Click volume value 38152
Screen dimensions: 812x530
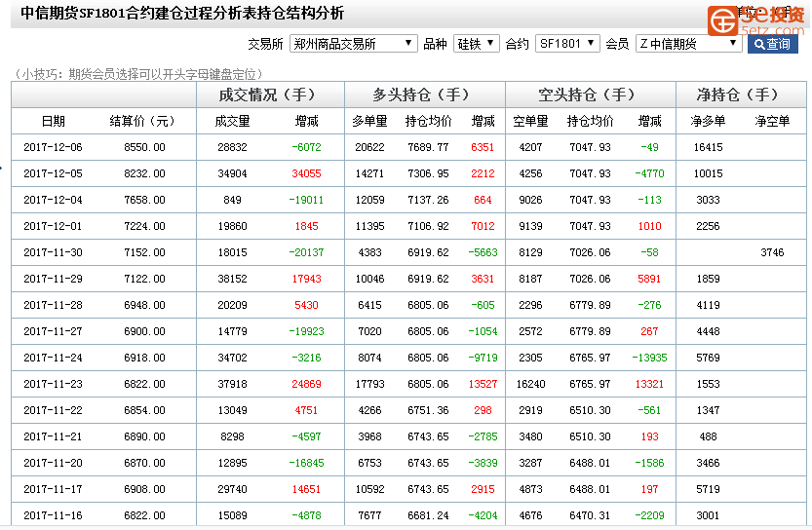[232, 279]
